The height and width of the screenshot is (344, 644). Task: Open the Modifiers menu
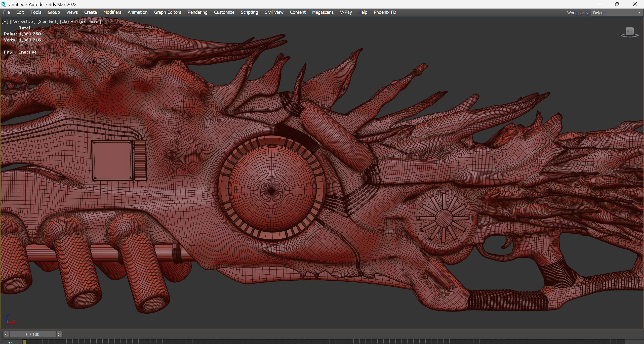[x=112, y=12]
